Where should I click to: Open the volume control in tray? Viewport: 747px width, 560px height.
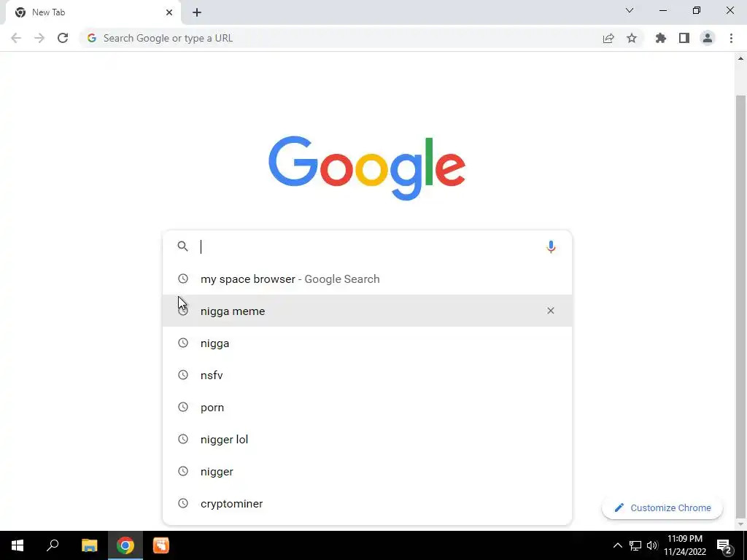tap(652, 545)
